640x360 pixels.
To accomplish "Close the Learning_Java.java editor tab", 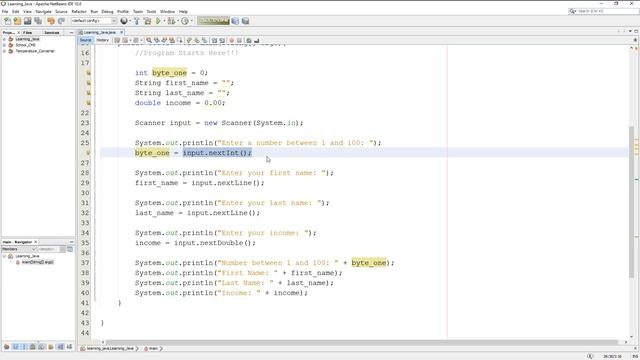I will pos(122,32).
